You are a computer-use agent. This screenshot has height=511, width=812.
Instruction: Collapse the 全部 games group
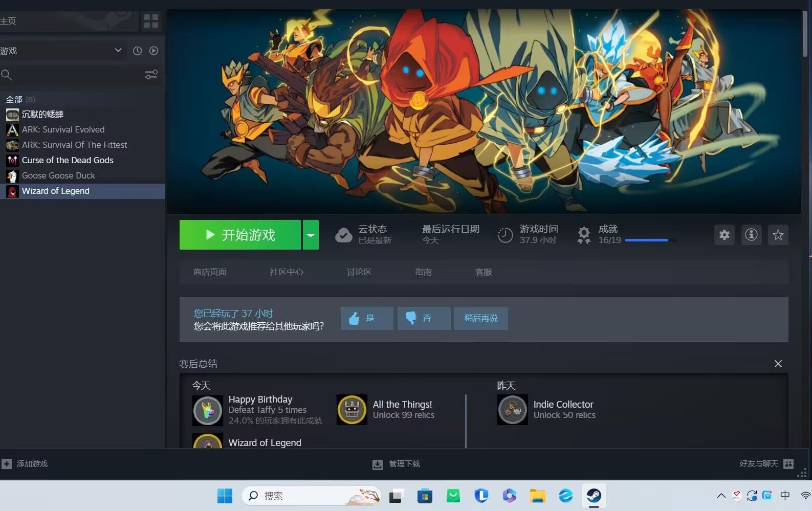14,99
